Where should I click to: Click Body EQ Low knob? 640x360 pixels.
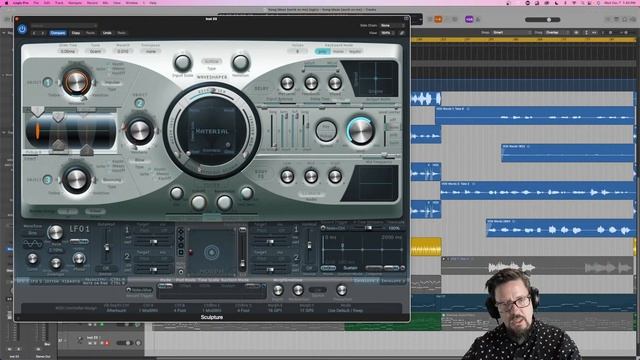point(287,176)
